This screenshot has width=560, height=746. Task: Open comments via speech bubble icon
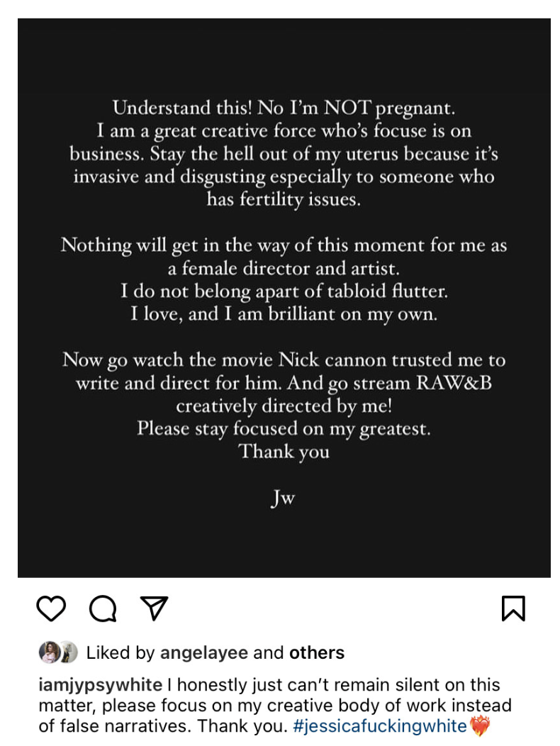(x=103, y=608)
